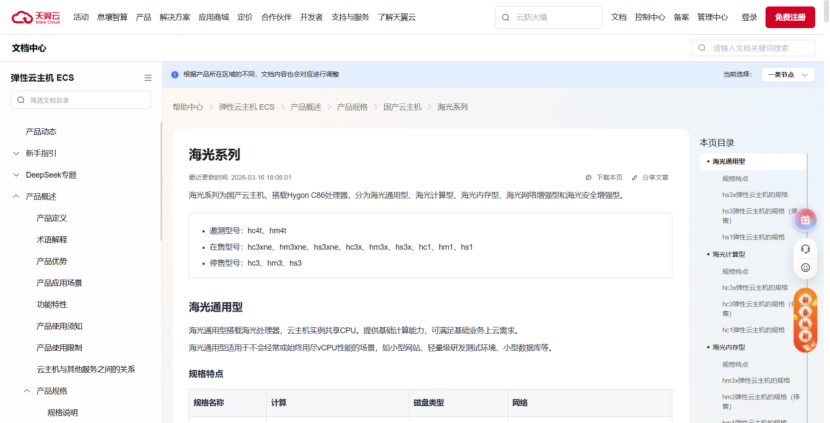Open the 解决方案 menu
Screen dimensions: 830x423
175,17
